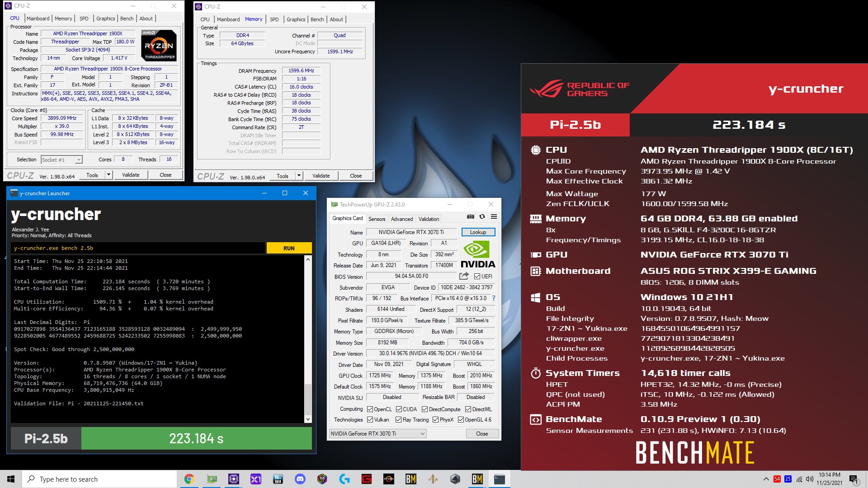
Task: Open Ryzen Master from the taskbar
Action: coord(389,479)
